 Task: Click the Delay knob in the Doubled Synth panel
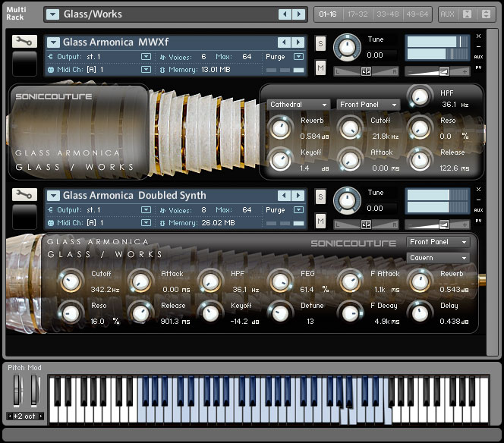(x=420, y=313)
